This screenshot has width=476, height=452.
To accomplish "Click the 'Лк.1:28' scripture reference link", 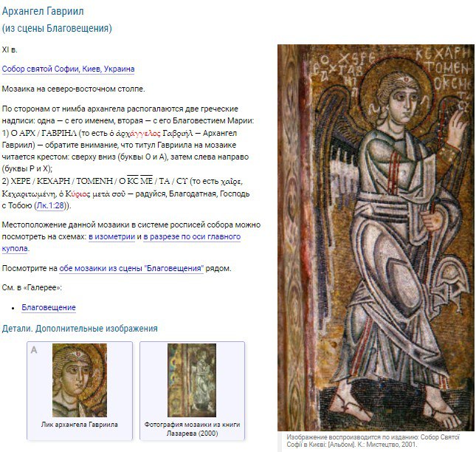I will pos(51,205).
